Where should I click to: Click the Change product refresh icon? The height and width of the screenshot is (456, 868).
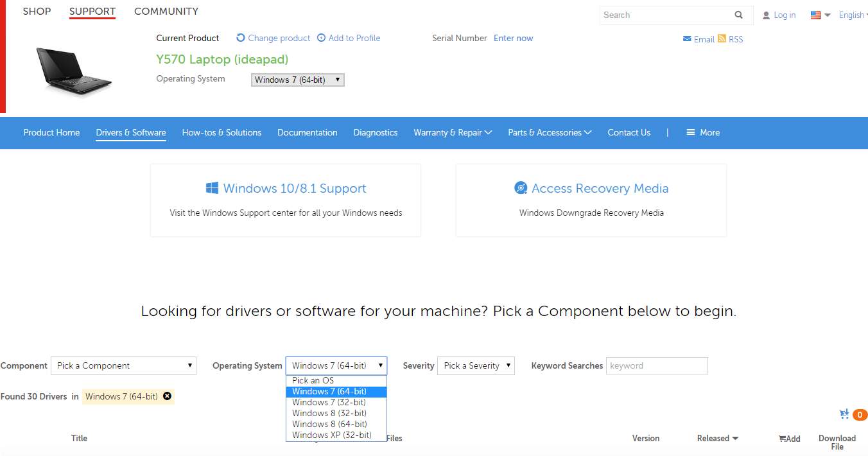tap(241, 38)
